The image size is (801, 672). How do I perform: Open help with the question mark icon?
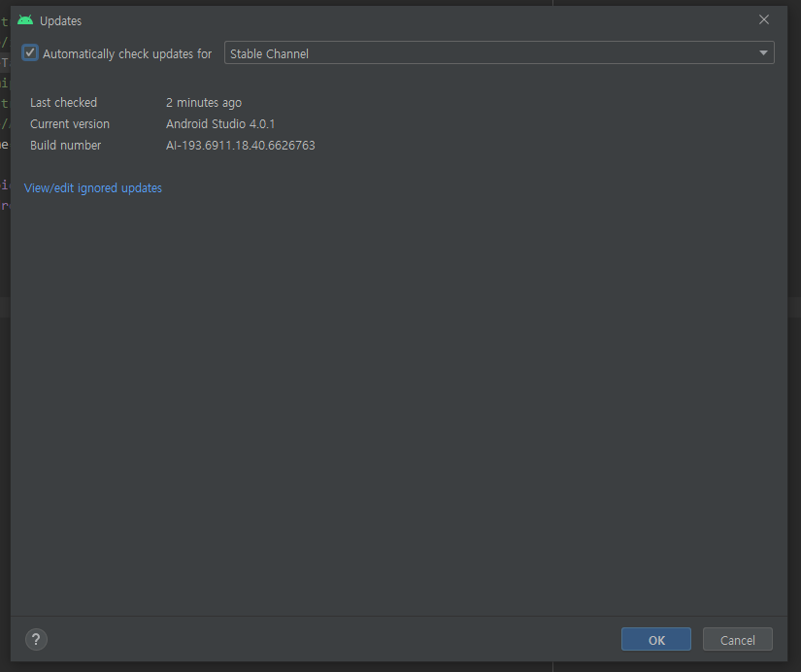[x=36, y=639]
